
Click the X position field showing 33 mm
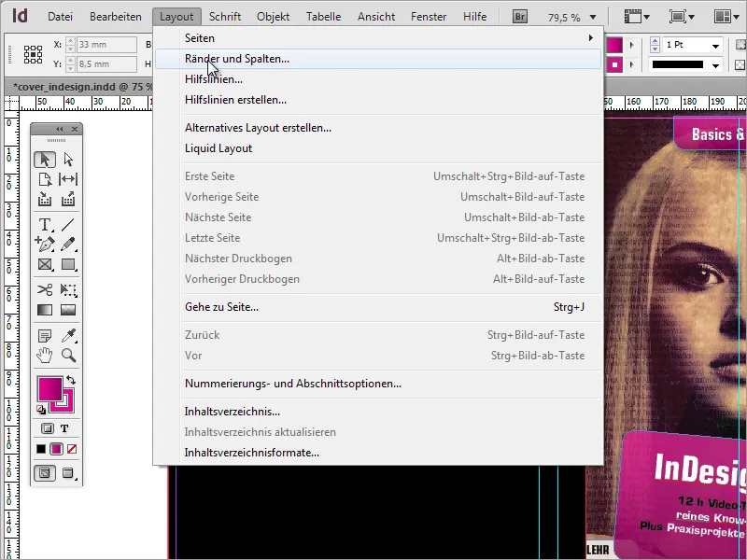(x=106, y=44)
